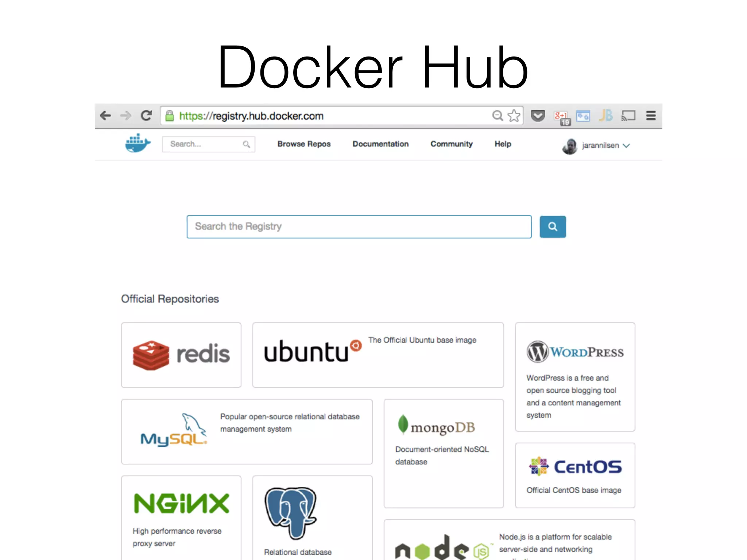
Task: Click the Docker whale logo
Action: (138, 143)
